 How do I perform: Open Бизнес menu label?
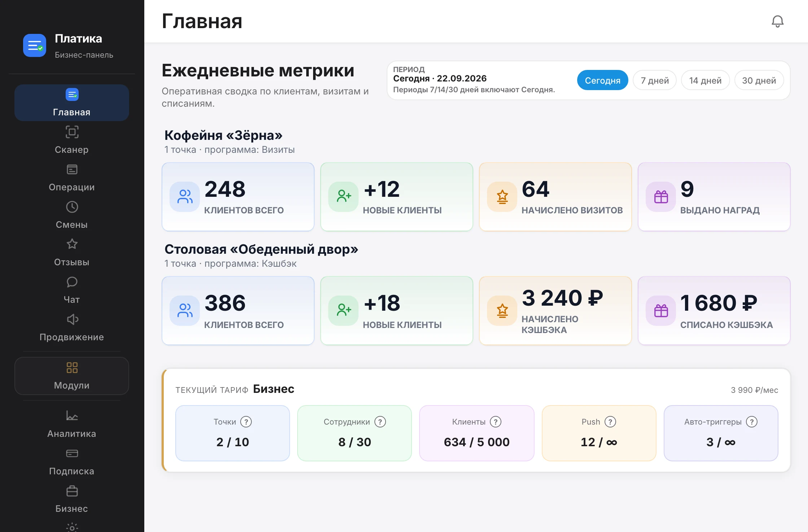click(x=72, y=509)
